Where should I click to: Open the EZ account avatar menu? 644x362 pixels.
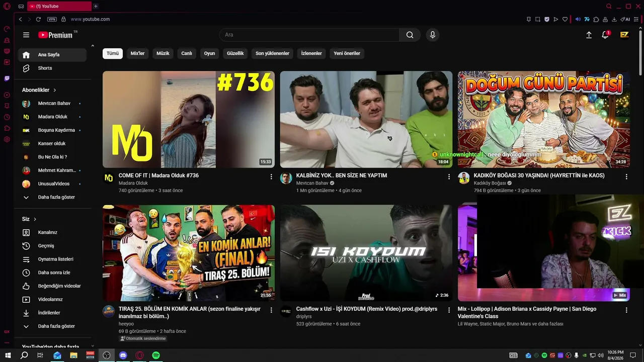point(624,35)
